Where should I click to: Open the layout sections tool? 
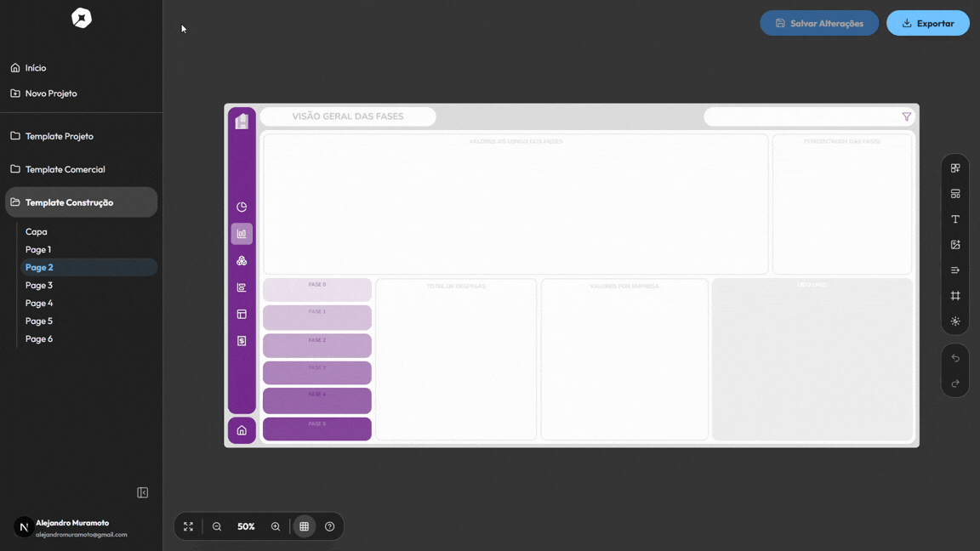click(955, 194)
